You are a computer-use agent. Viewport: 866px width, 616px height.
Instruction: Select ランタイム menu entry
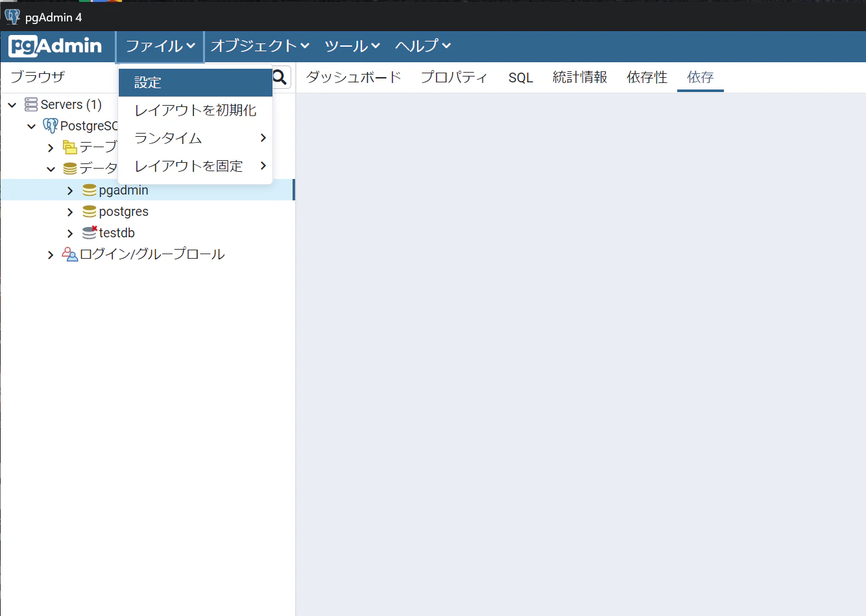[195, 138]
